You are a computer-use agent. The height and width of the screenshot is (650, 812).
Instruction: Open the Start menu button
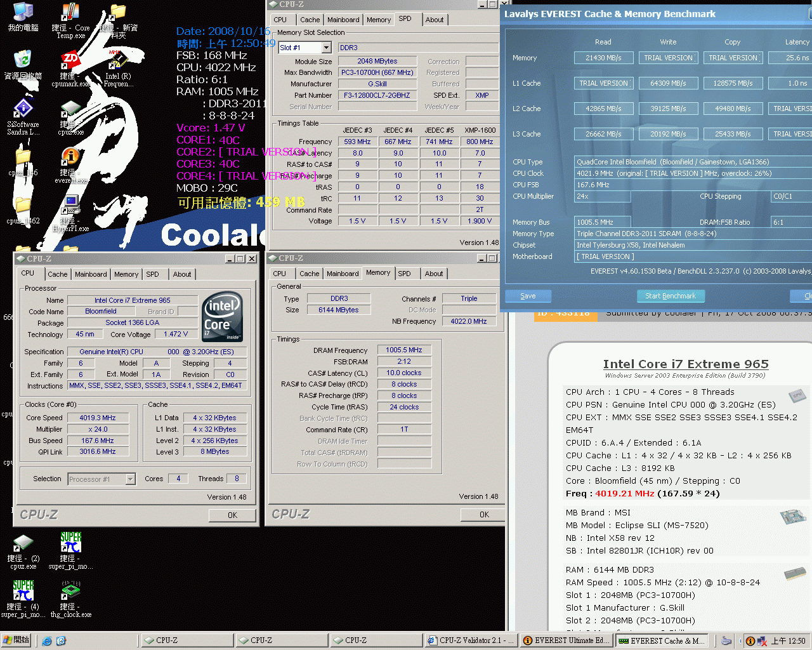(x=16, y=640)
